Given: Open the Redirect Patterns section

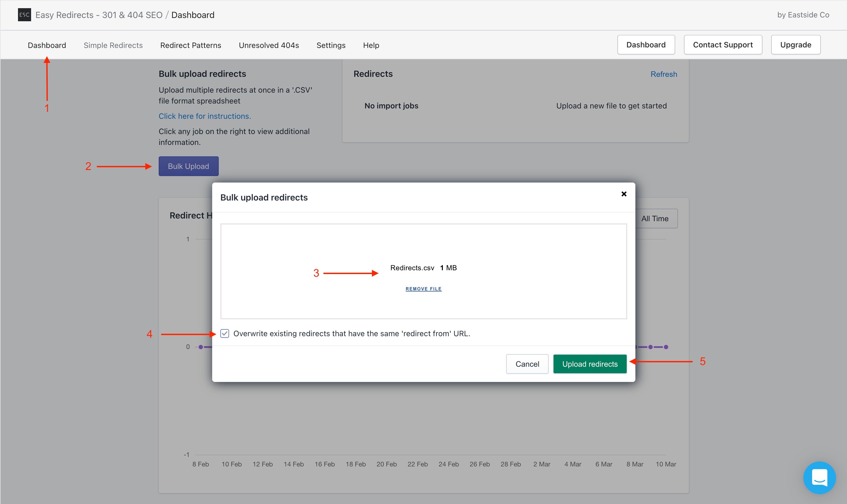Looking at the screenshot, I should pos(190,45).
